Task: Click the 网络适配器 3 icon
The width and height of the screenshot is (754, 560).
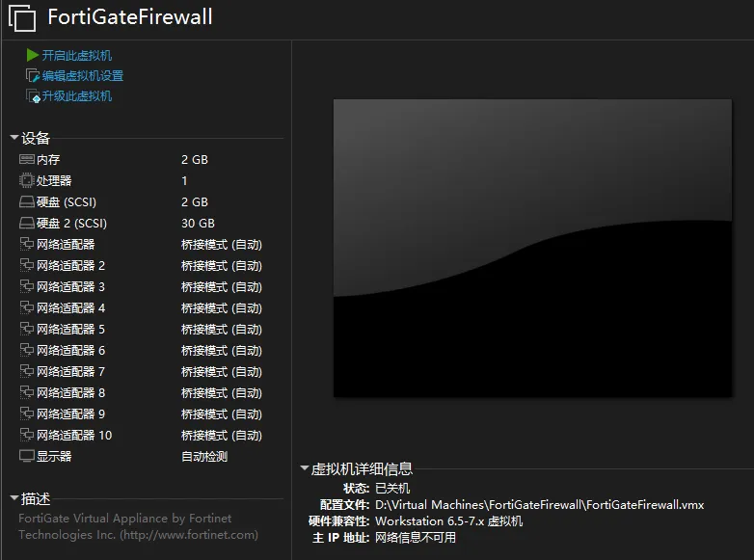Action: point(26,286)
